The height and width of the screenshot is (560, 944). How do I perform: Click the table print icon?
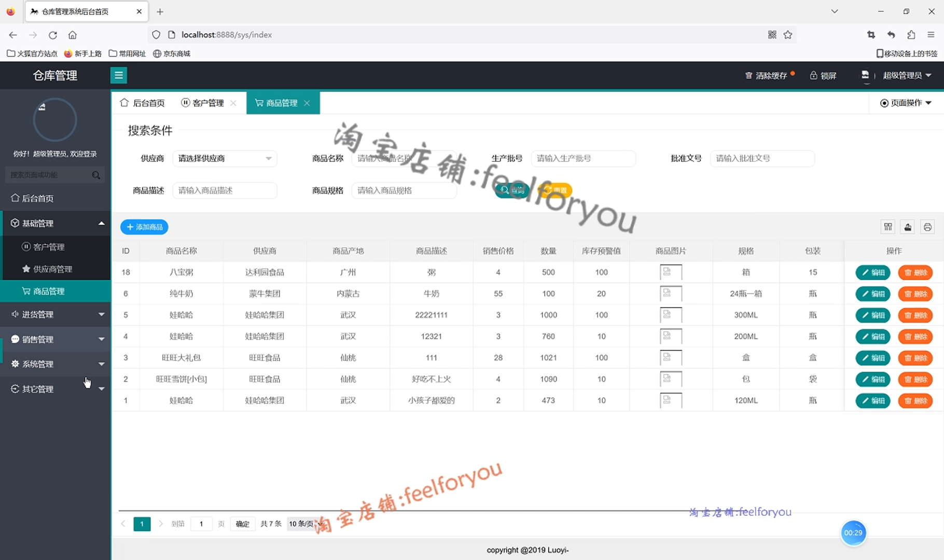pyautogui.click(x=927, y=227)
